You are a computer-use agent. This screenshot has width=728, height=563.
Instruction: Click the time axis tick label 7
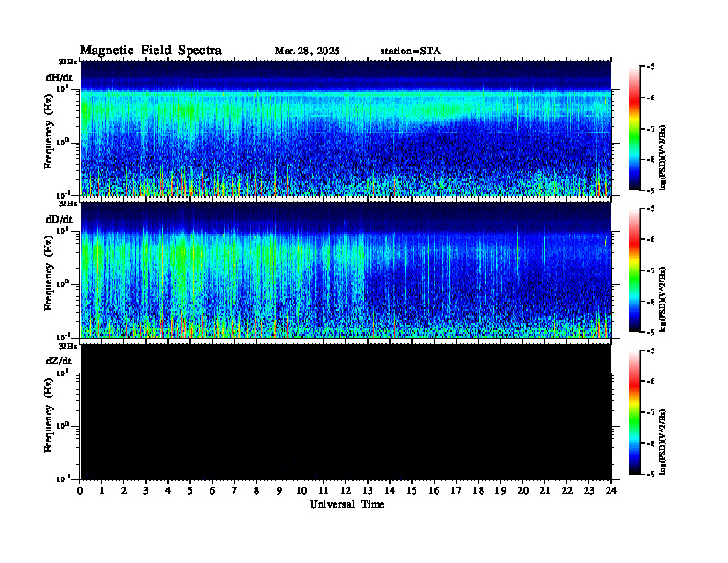pyautogui.click(x=234, y=490)
